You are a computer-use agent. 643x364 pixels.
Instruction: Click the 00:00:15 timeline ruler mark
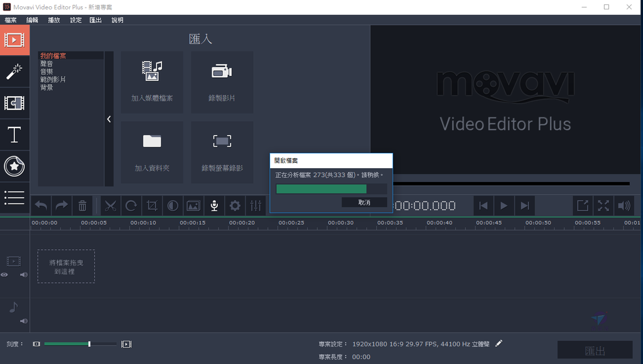pyautogui.click(x=192, y=223)
